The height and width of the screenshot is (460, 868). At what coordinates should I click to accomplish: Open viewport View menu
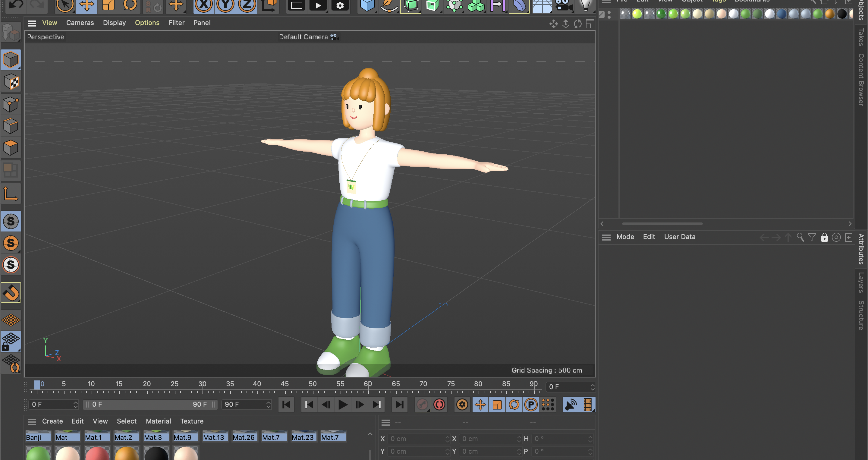pyautogui.click(x=49, y=23)
